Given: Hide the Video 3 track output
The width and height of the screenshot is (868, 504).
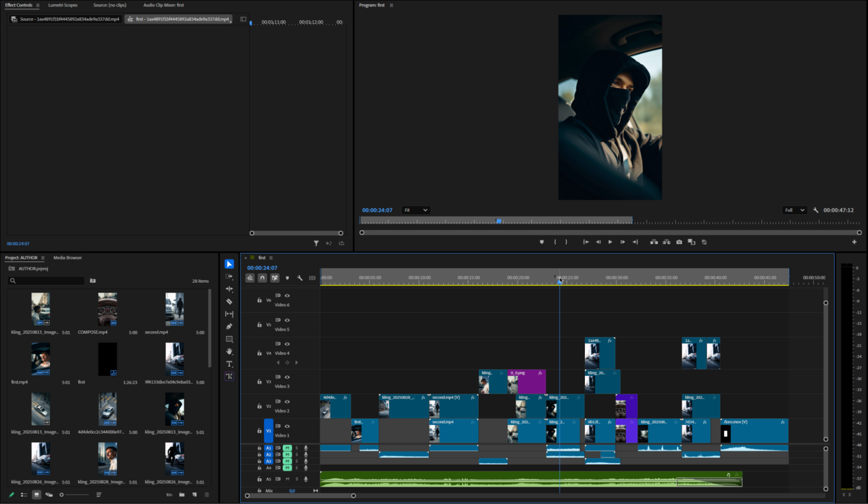Looking at the screenshot, I should pos(287,377).
